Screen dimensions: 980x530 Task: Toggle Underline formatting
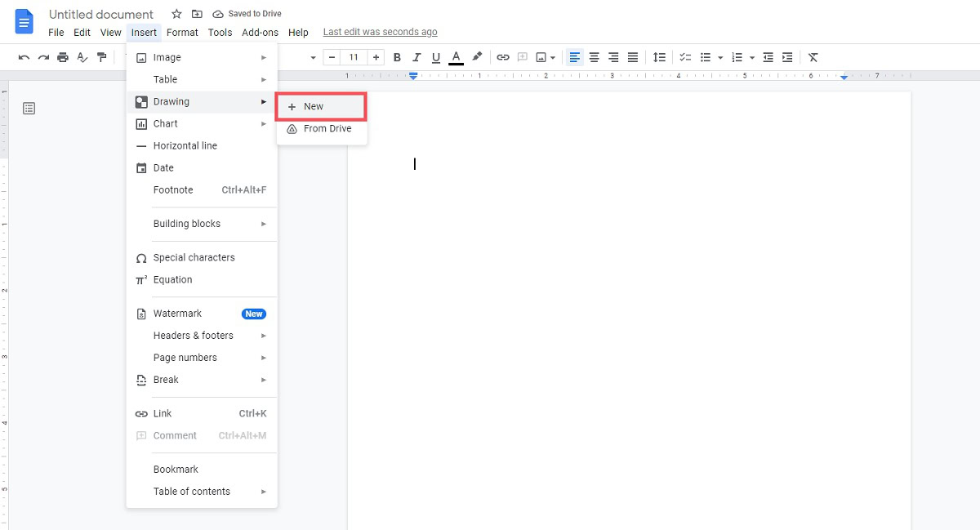[436, 57]
